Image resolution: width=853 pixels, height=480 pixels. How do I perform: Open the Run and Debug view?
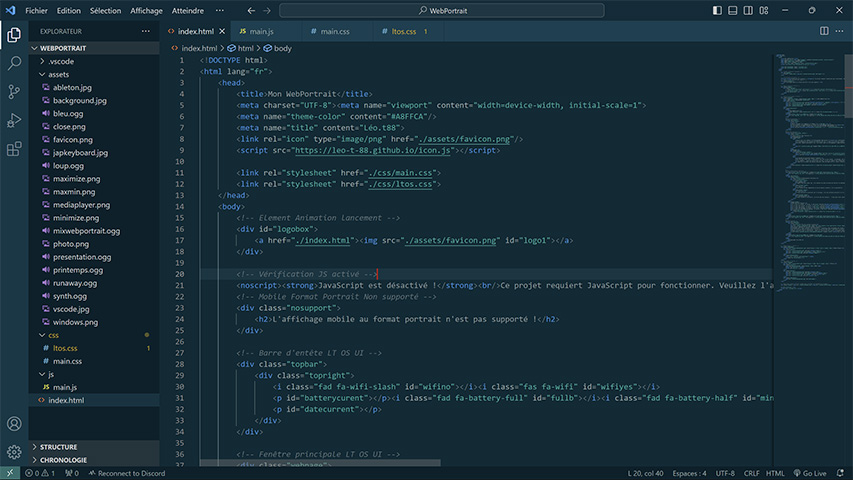point(14,120)
